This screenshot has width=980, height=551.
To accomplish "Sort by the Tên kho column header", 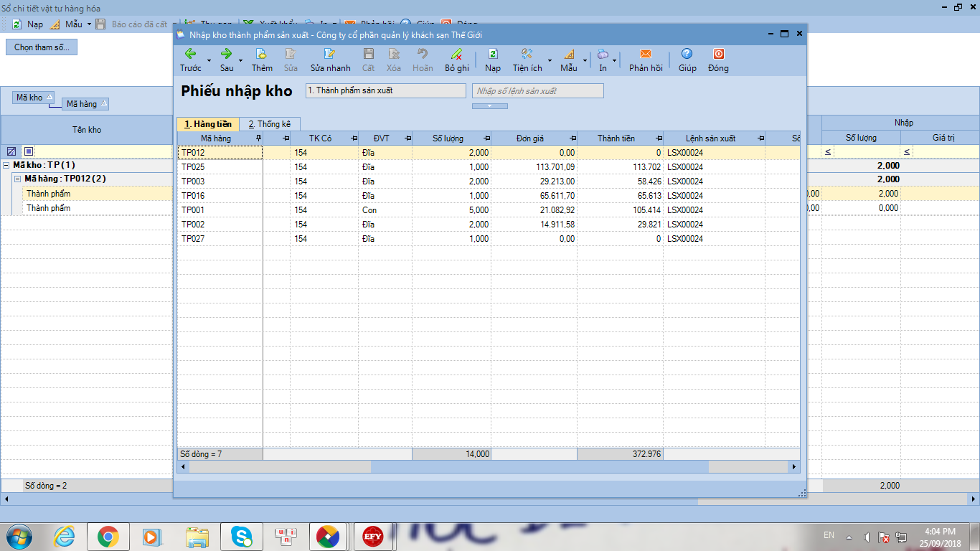I will pos(87,130).
